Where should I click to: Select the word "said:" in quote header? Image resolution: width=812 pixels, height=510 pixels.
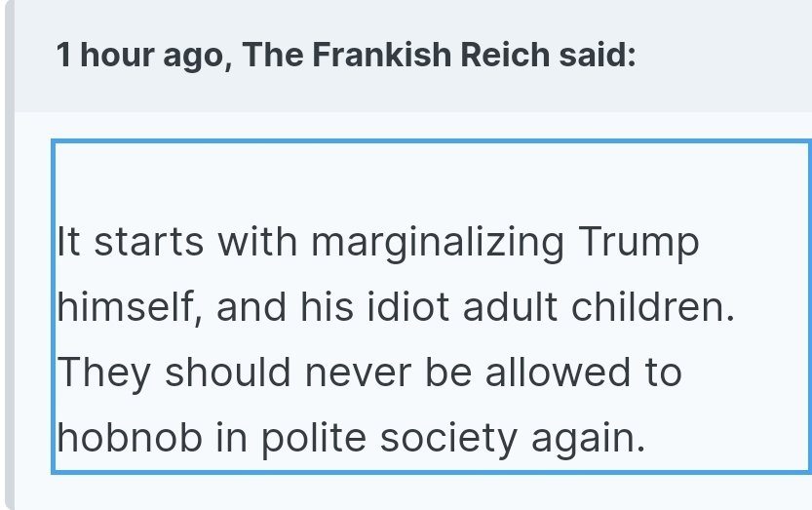tap(598, 55)
